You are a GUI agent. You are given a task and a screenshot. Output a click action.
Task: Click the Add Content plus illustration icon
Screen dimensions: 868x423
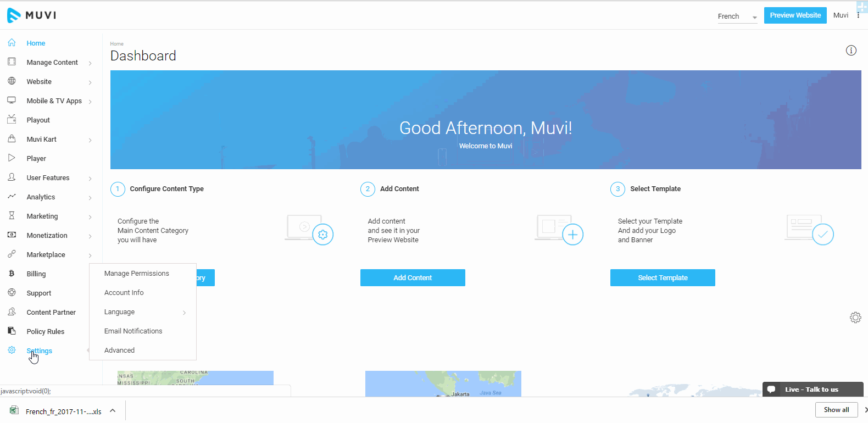point(572,235)
